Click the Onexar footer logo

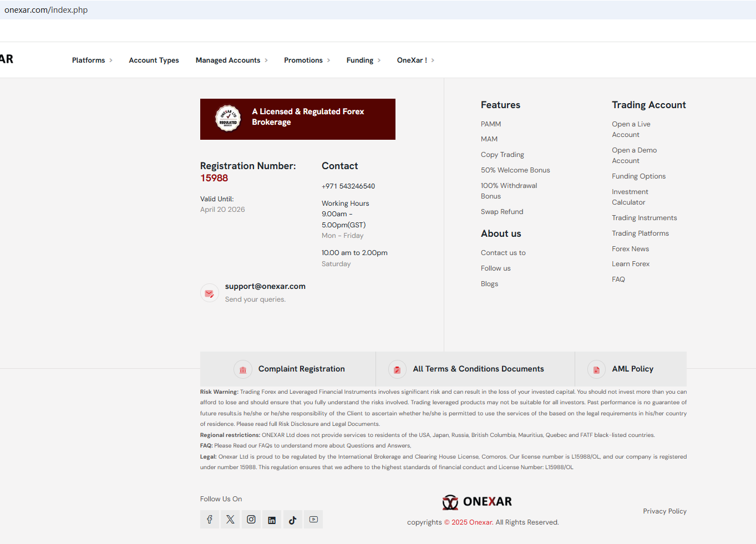tap(477, 502)
